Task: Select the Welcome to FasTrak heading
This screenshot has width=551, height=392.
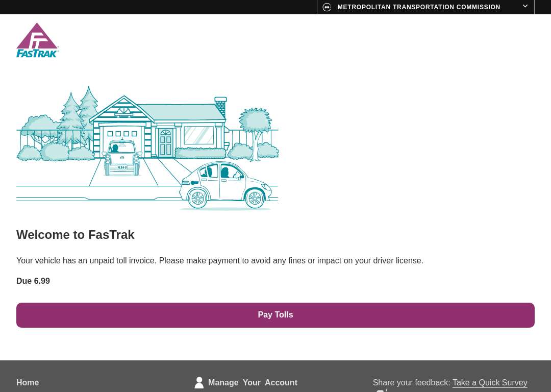Action: (75, 234)
